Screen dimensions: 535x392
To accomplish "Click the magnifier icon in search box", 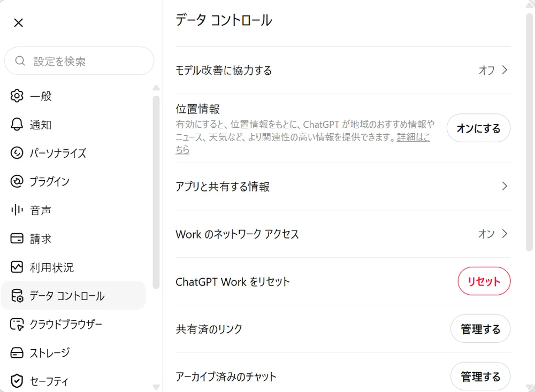I will tap(20, 61).
